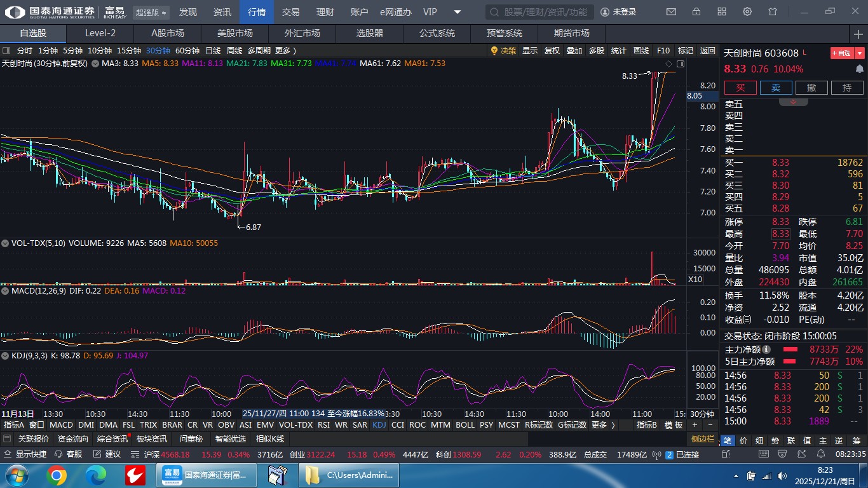868x488 pixels.
Task: Click the red 买 buy button
Action: 740,88
